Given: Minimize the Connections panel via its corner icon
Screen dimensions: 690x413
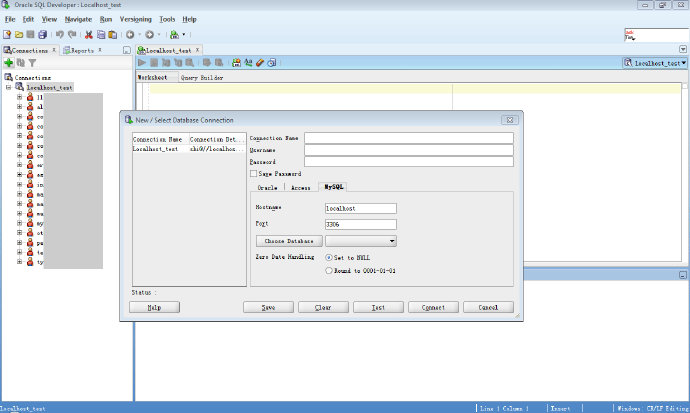Looking at the screenshot, I should [127, 50].
